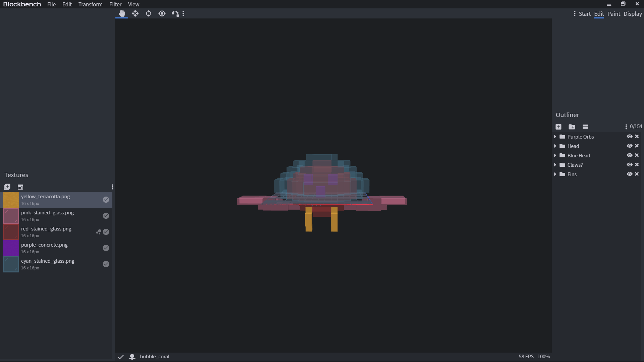Click the Add Group folder icon in Outliner
644x362 pixels.
click(x=572, y=127)
